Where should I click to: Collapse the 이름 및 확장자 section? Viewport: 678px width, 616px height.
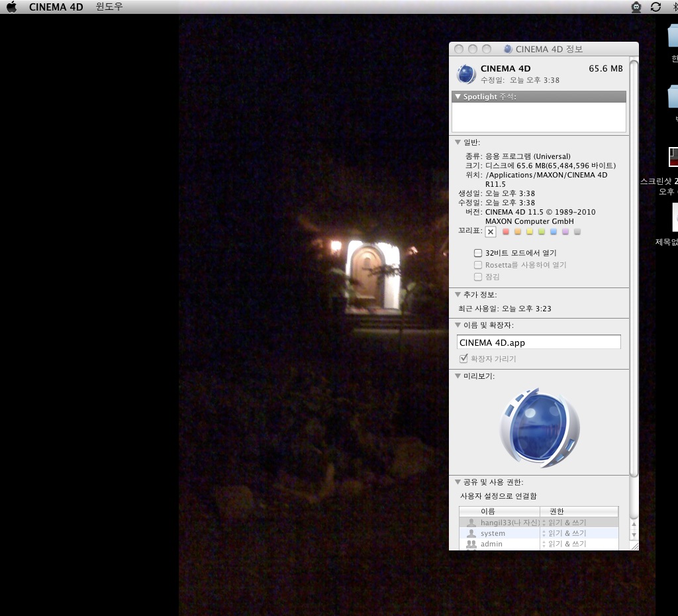pyautogui.click(x=458, y=325)
